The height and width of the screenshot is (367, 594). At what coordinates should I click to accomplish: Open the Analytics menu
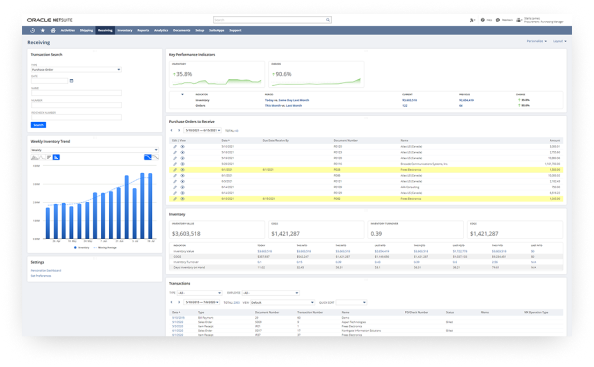click(x=161, y=30)
